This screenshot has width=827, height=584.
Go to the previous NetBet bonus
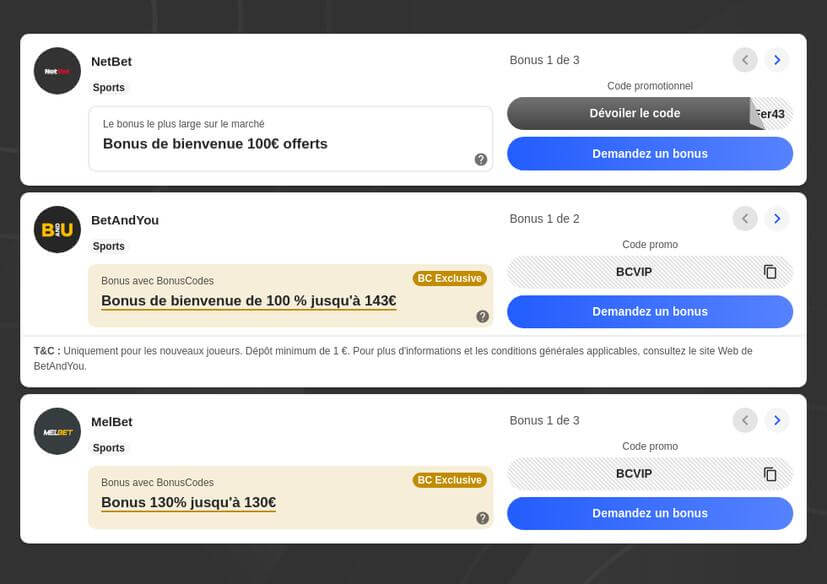[745, 59]
